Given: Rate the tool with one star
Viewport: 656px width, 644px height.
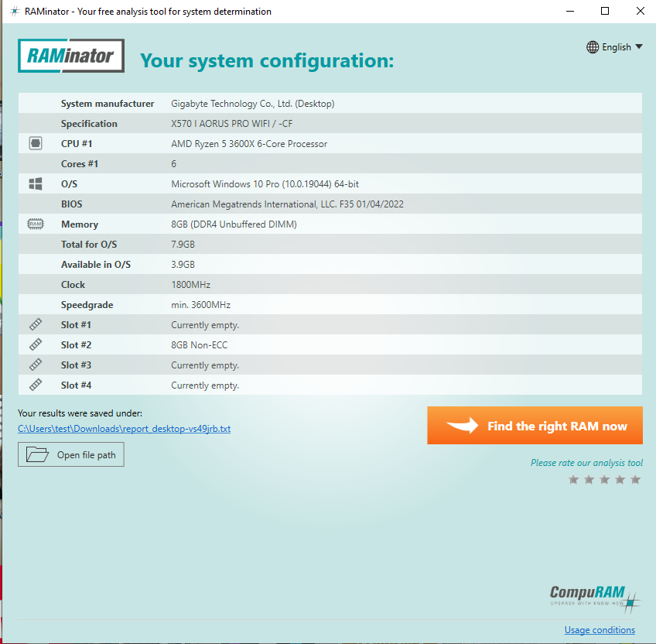Looking at the screenshot, I should tap(573, 479).
